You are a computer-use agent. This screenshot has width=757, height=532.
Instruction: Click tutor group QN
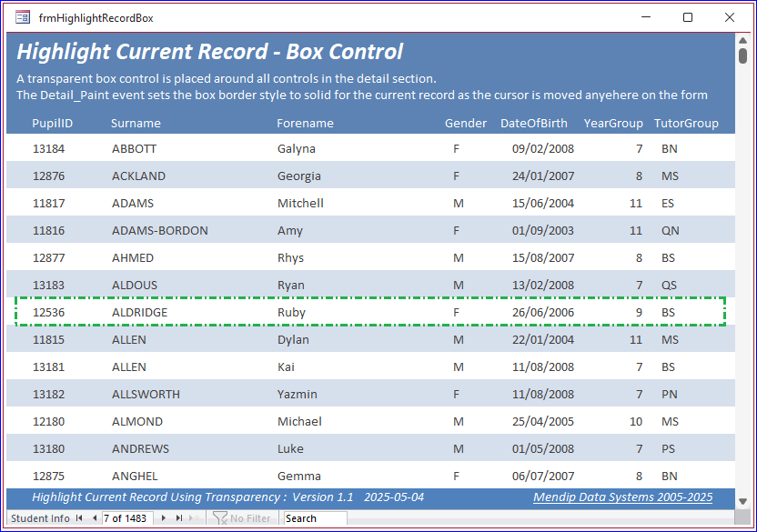(x=670, y=230)
